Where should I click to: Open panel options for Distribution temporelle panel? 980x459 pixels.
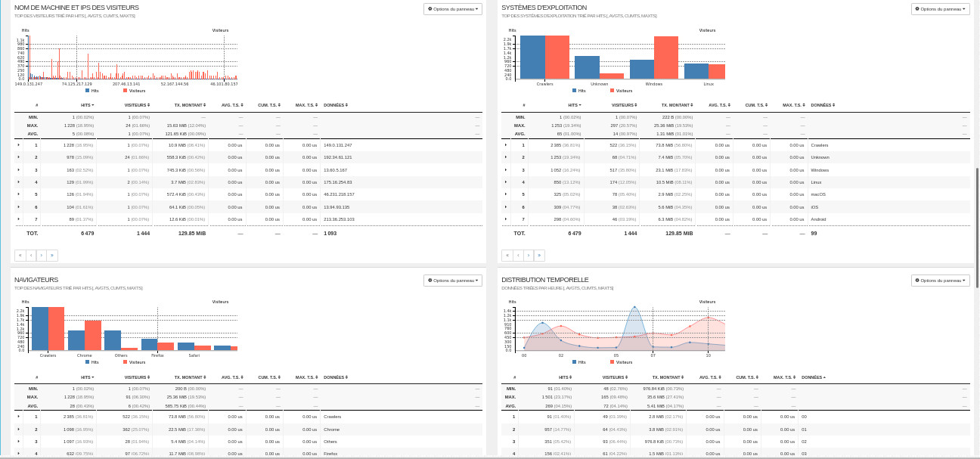coord(940,281)
